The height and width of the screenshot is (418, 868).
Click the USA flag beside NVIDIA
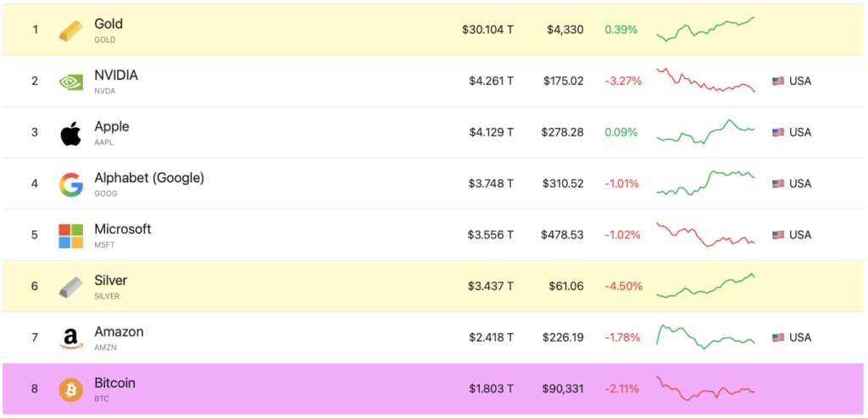tap(778, 81)
